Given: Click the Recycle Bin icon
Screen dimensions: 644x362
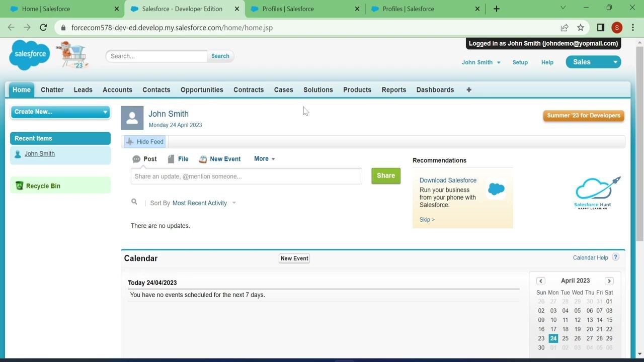Looking at the screenshot, I should point(19,186).
